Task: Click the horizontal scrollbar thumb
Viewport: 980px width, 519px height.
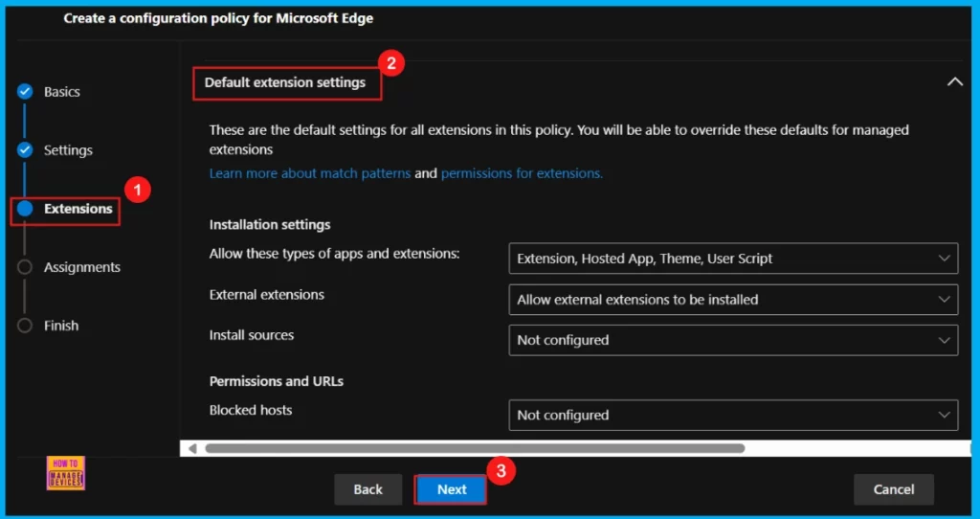Action: click(x=475, y=448)
